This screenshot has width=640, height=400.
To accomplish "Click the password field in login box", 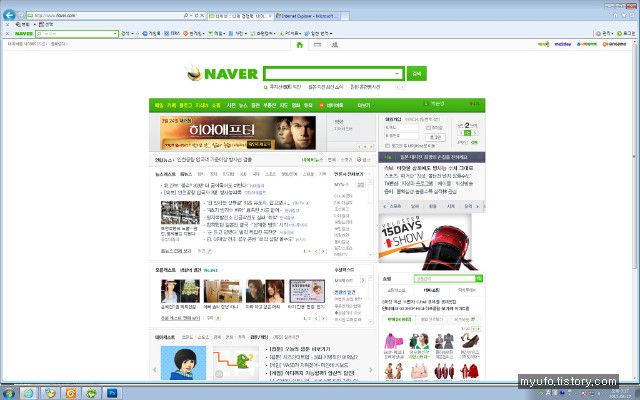I will (x=401, y=136).
